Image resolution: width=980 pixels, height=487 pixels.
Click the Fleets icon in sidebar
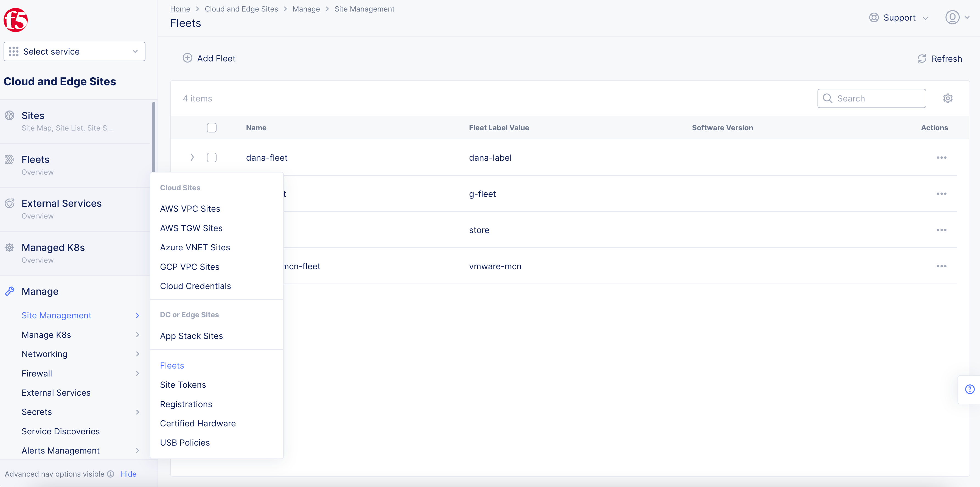(x=10, y=159)
